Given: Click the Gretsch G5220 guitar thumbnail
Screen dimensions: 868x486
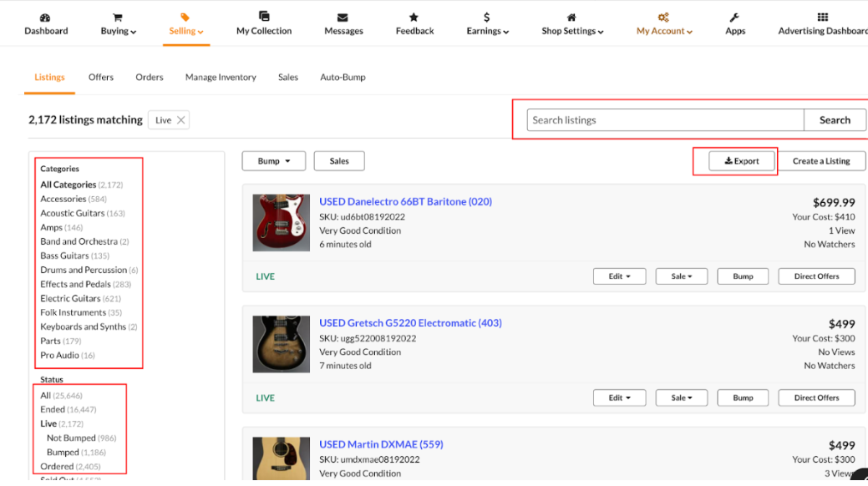Looking at the screenshot, I should pyautogui.click(x=282, y=344).
